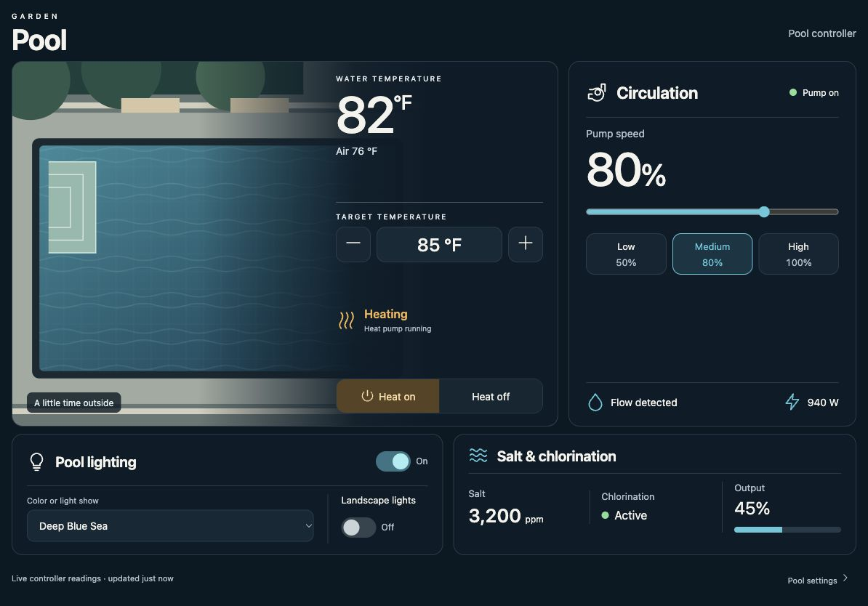Turn the heater on with Heat on

point(388,396)
